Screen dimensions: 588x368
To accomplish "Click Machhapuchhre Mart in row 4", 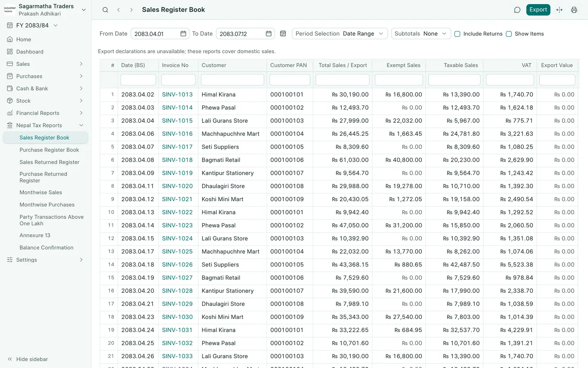I will click(230, 134).
